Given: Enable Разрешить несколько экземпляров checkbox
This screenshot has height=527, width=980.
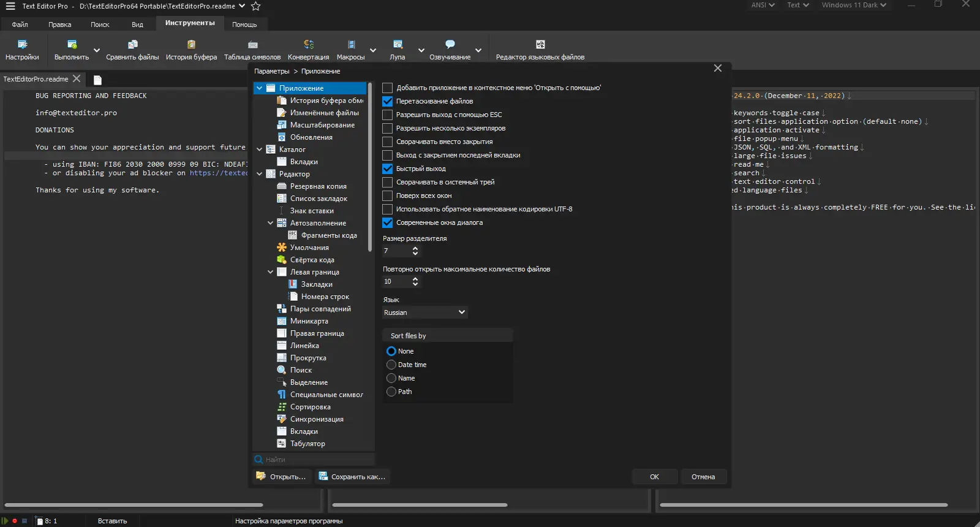Looking at the screenshot, I should [388, 128].
